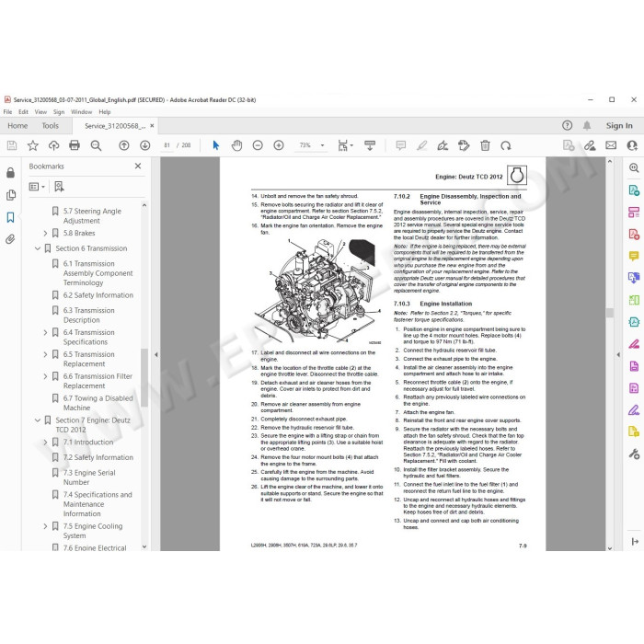Image resolution: width=644 pixels, height=644 pixels.
Task: Open 5.7 Steering Angle Adjustment bookmark
Action: (92, 216)
